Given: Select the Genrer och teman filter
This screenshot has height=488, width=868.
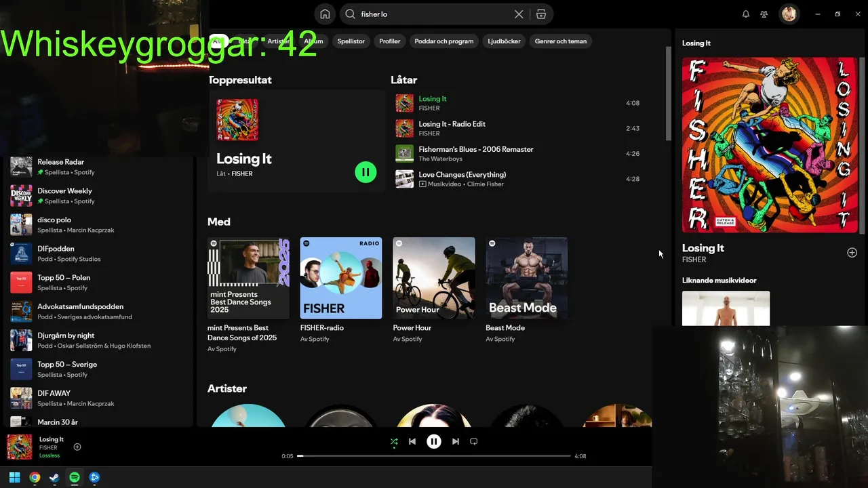Looking at the screenshot, I should (x=561, y=41).
